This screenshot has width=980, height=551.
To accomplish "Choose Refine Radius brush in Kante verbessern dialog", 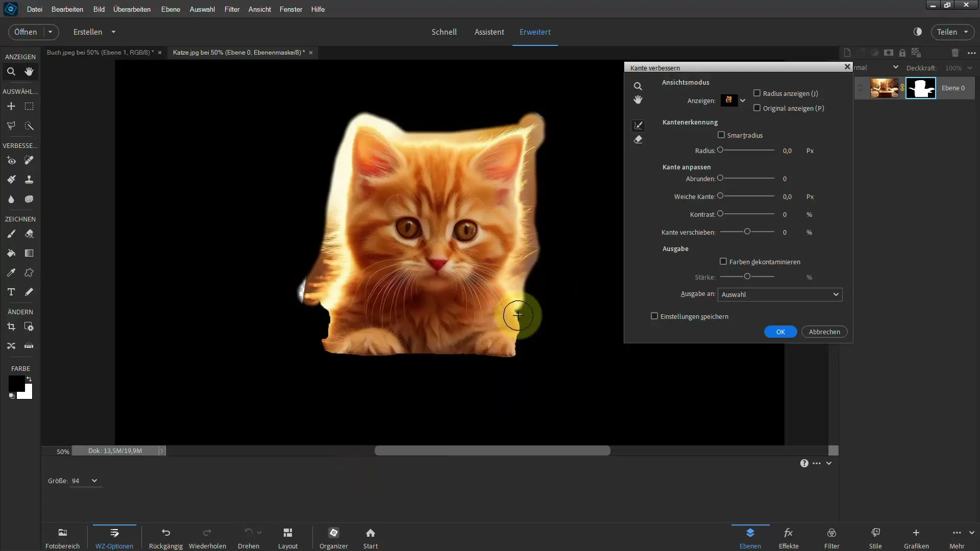I will point(638,126).
